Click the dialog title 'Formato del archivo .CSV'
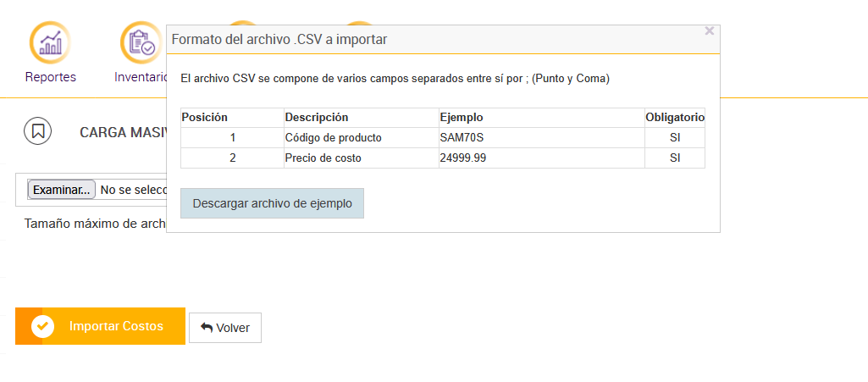 point(279,39)
